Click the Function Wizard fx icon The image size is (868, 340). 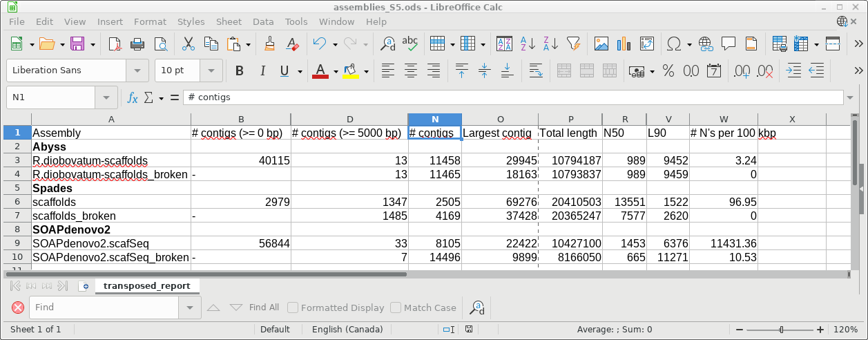pyautogui.click(x=133, y=98)
